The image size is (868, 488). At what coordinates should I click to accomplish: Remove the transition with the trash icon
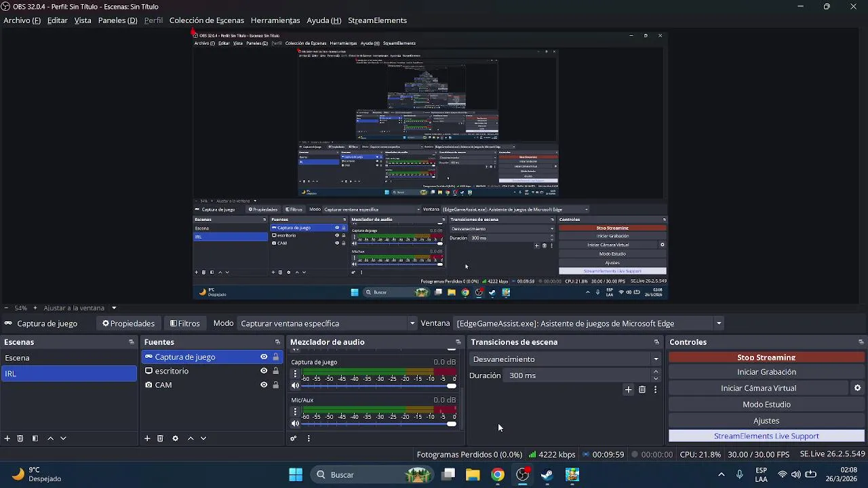[642, 390]
